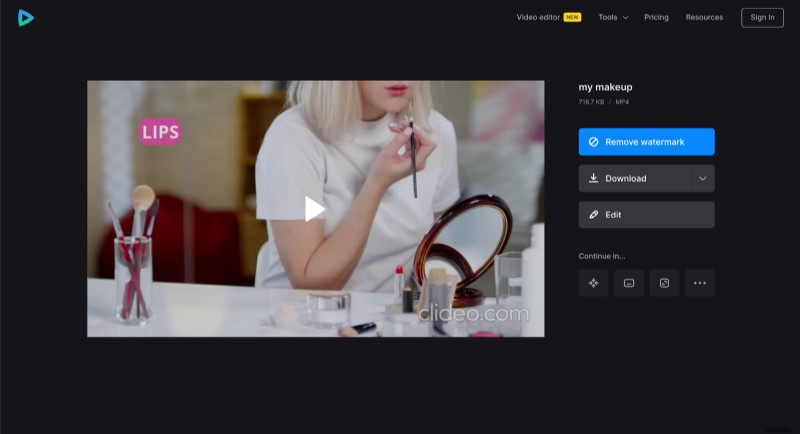The height and width of the screenshot is (434, 800).
Task: Click the MP4 format label
Action: click(x=622, y=102)
